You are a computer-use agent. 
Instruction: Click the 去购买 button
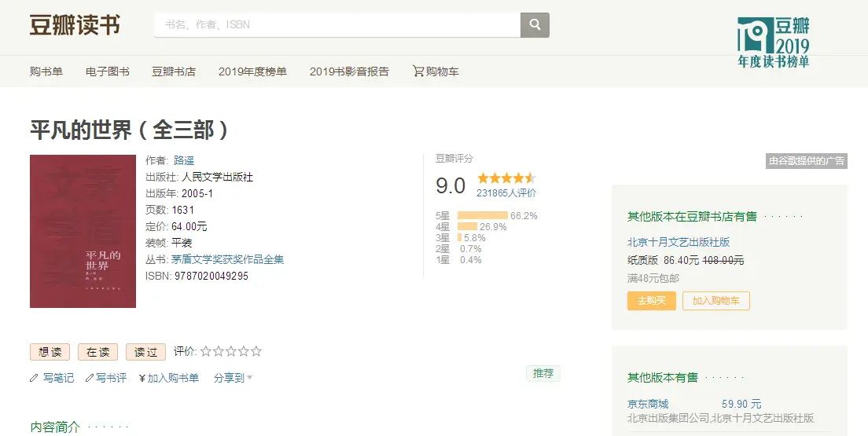pos(652,301)
